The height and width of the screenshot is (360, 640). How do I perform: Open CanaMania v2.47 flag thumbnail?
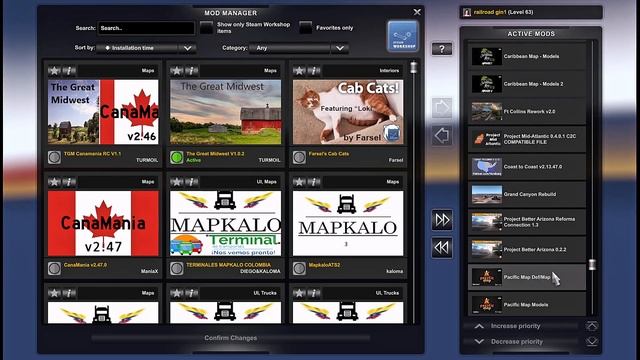click(103, 223)
